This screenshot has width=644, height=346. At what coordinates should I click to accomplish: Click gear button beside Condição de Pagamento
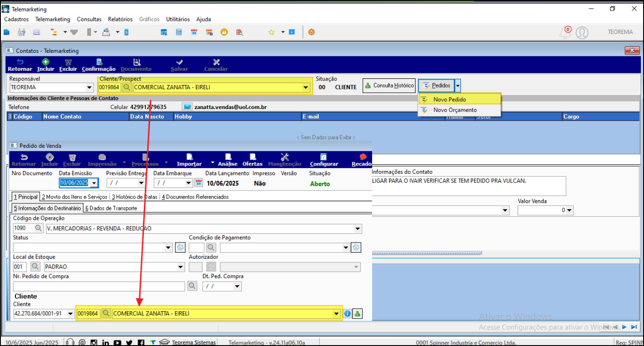coord(356,247)
